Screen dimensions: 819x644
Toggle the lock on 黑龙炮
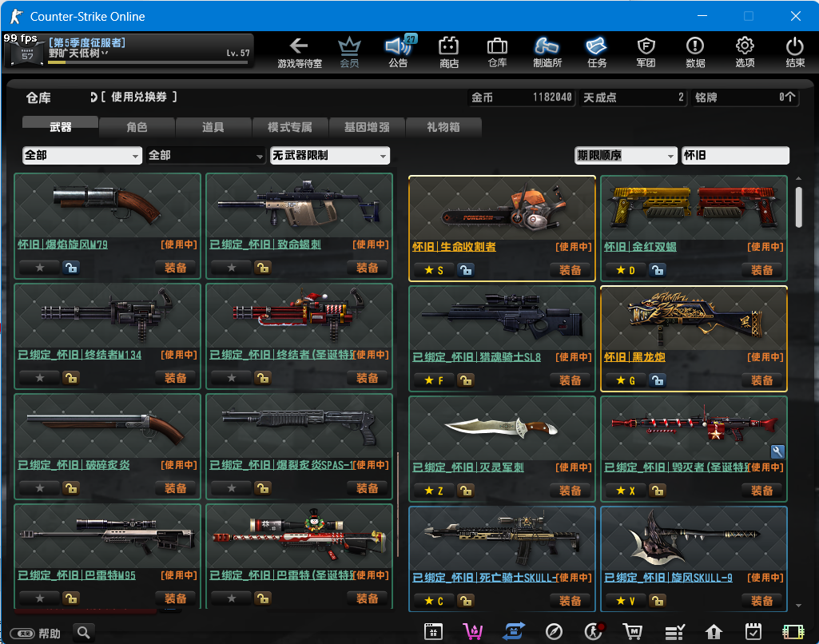[x=657, y=380]
